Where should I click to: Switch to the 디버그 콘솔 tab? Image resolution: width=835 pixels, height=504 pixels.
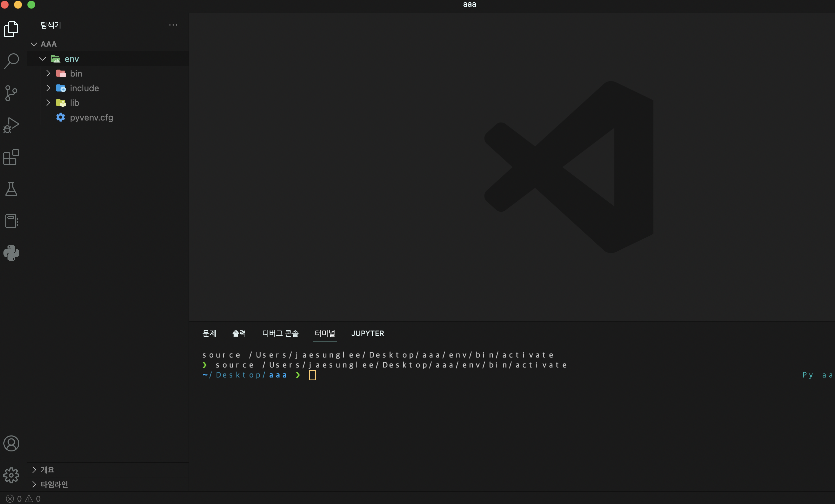[280, 334]
